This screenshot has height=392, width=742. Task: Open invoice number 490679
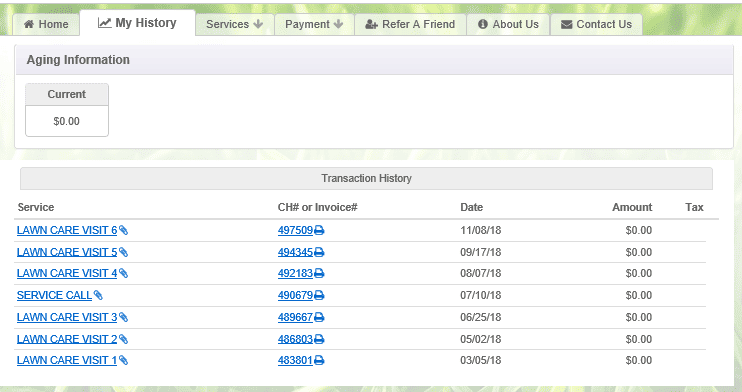tap(295, 295)
